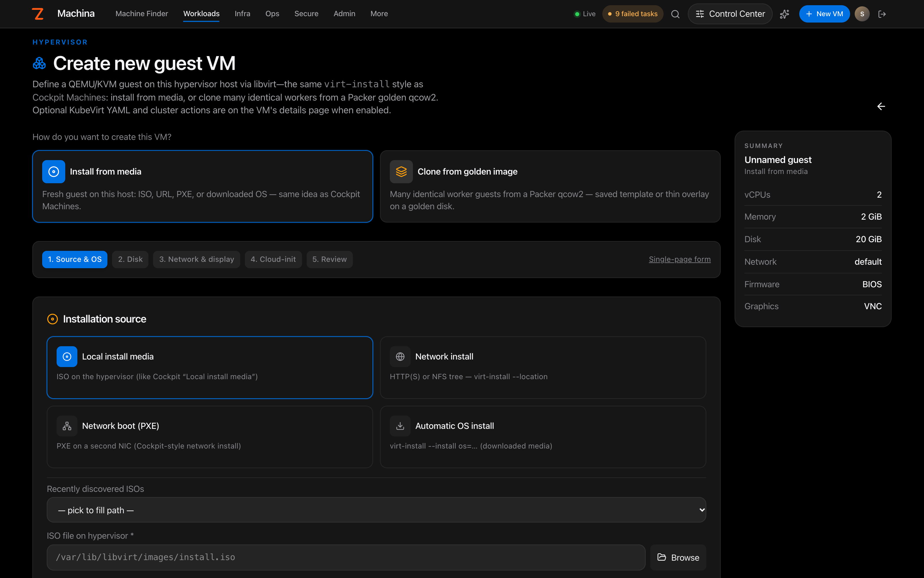Select Network boot (PXE) source option

[x=210, y=437]
